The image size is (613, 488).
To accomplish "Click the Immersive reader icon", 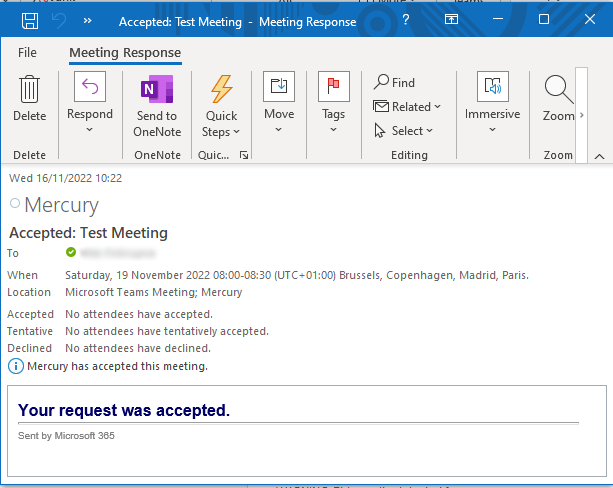I will click(x=493, y=86).
